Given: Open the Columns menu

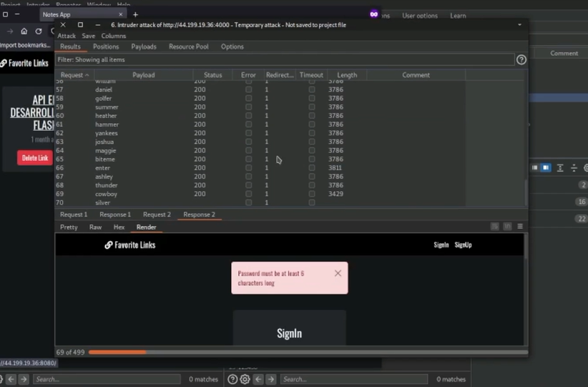Looking at the screenshot, I should 113,36.
